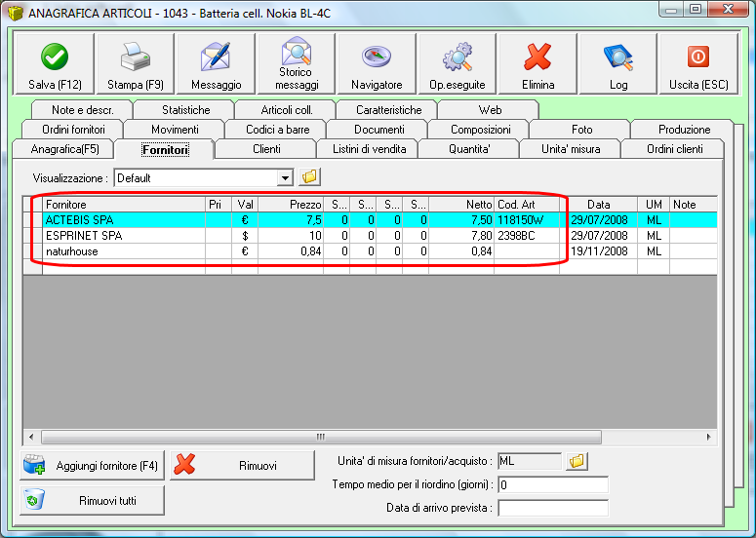Click the Data di arrivo prevista field
Screen dimensions: 756x538
tap(553, 508)
